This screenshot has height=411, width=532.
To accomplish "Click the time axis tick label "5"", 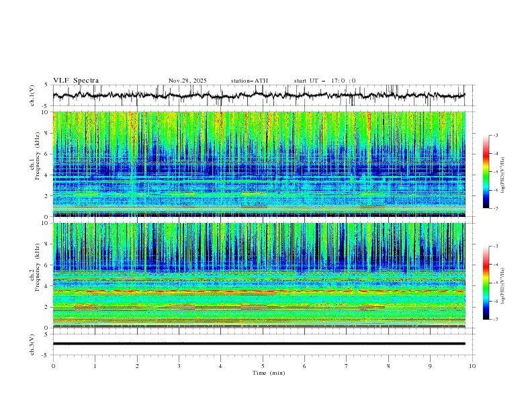I will click(x=263, y=366).
